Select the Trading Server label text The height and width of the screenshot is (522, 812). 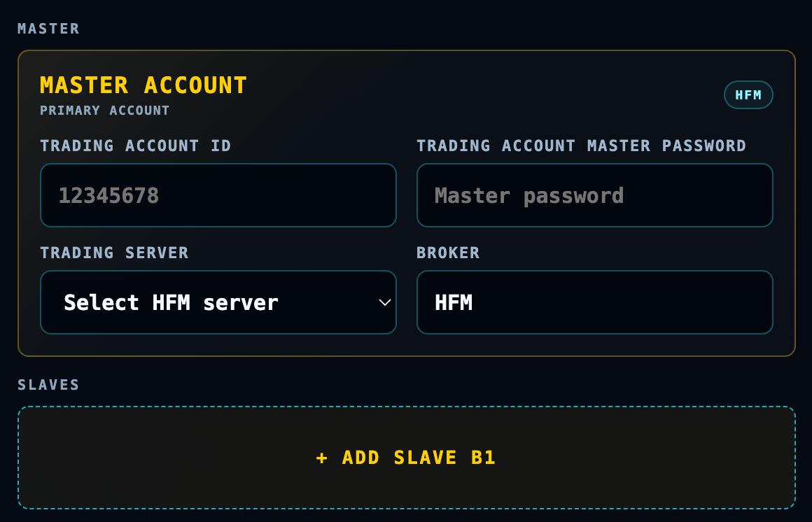tap(114, 253)
